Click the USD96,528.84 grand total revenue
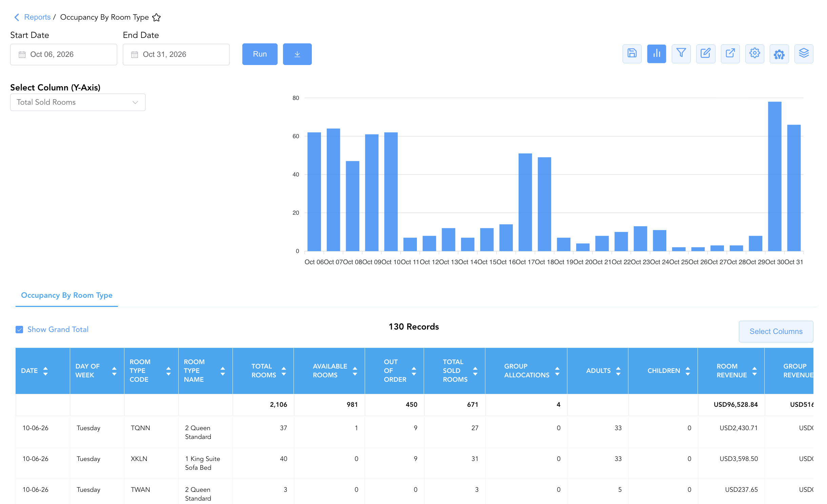827x504 pixels. coord(735,405)
